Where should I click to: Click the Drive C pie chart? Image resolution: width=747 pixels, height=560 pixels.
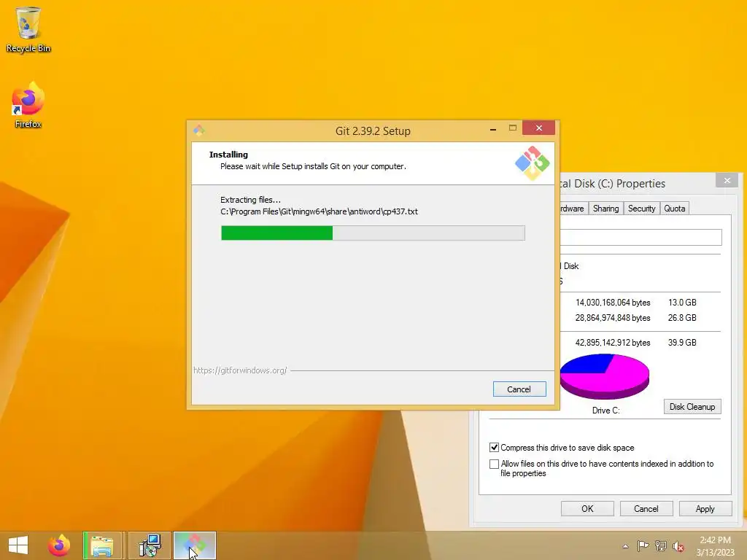coord(604,376)
